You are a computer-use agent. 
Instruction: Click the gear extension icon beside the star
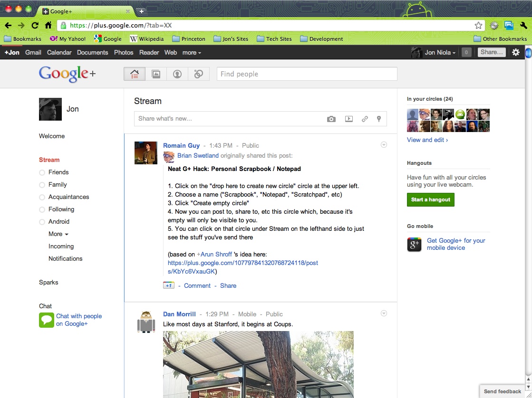[x=494, y=26]
